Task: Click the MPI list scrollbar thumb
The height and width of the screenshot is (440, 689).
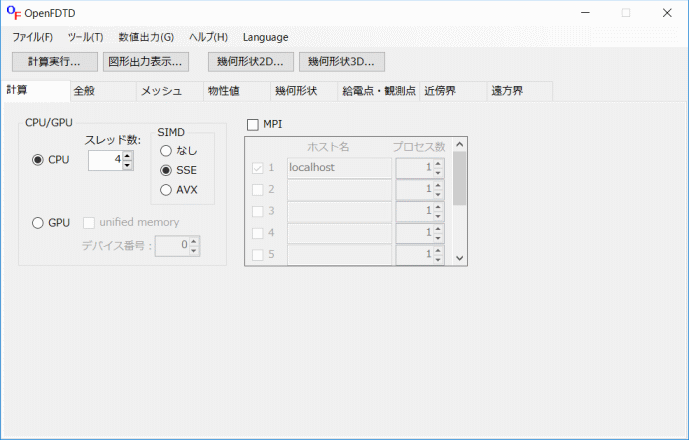Action: tap(460, 178)
